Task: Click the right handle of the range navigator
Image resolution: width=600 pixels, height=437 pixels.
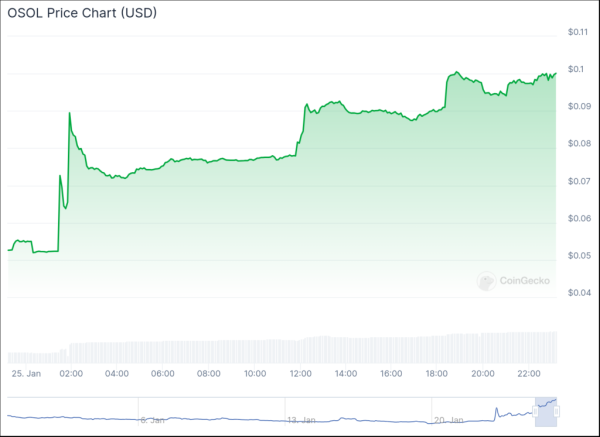Action: 558,411
